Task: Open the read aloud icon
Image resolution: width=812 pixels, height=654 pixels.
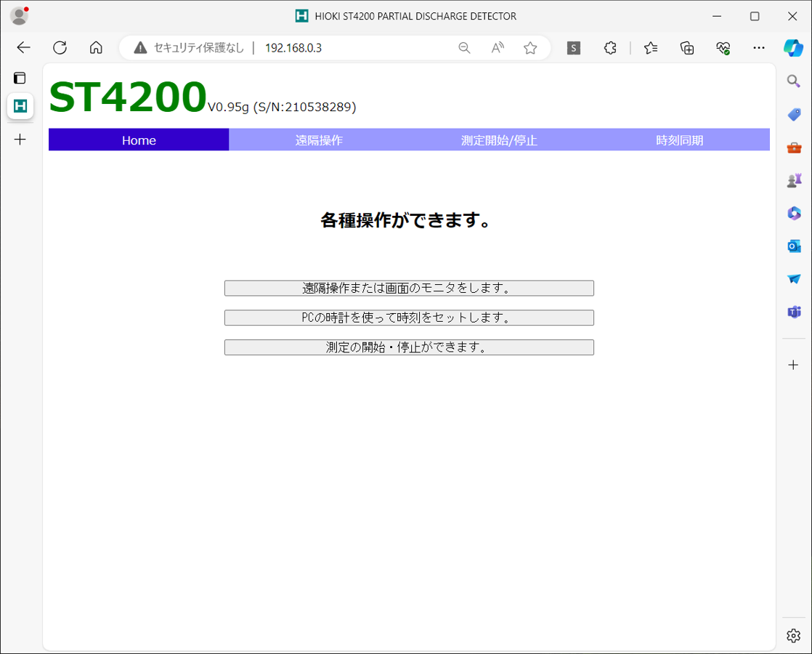Action: pyautogui.click(x=498, y=48)
